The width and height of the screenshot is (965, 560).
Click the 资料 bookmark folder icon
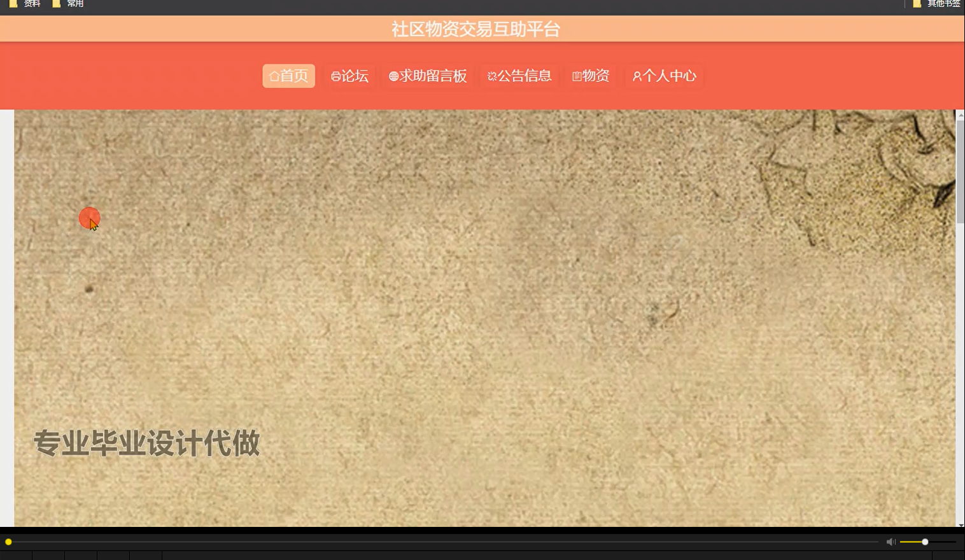(13, 4)
